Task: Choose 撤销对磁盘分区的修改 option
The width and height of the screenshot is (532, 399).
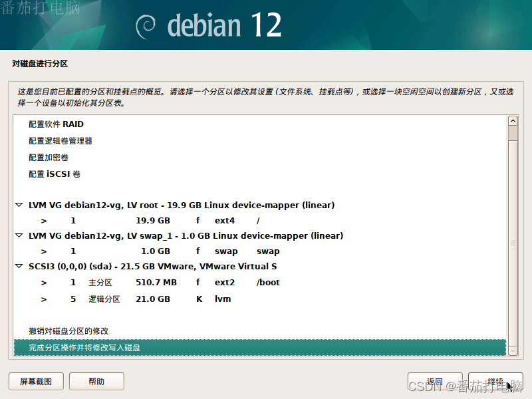Action: pos(260,331)
